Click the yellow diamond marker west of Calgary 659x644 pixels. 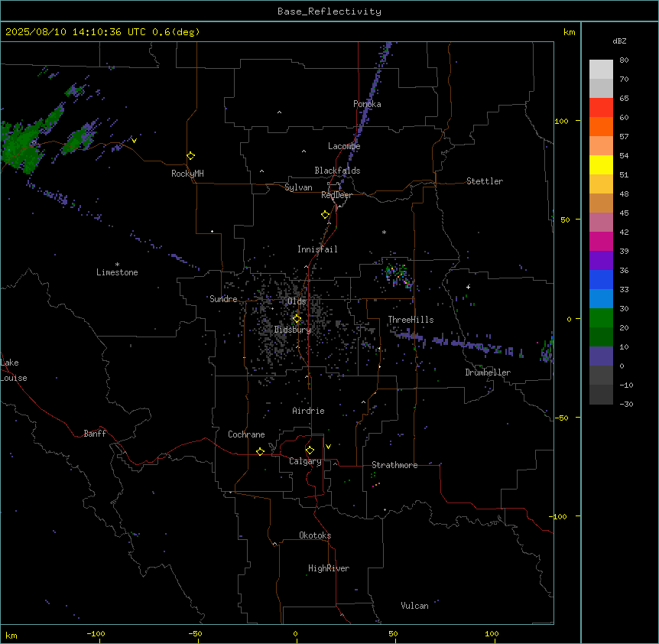(x=260, y=451)
